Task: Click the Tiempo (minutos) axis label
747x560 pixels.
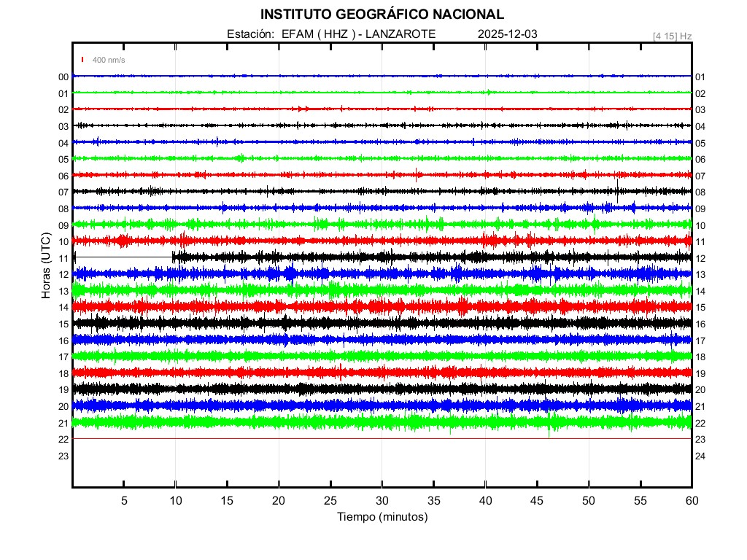Action: coord(382,516)
